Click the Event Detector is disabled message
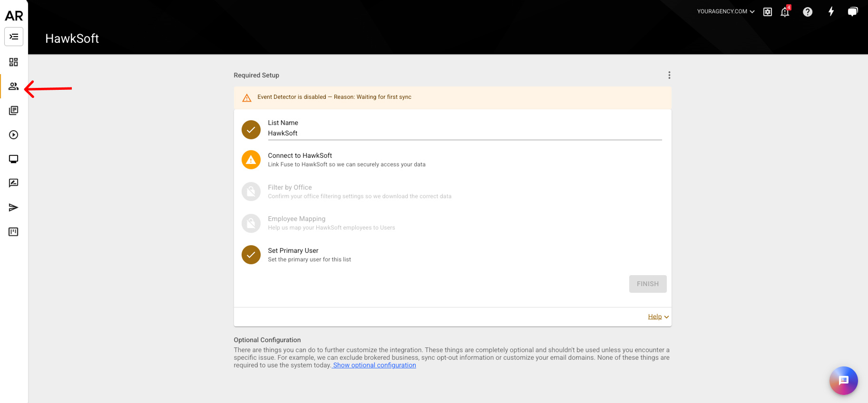This screenshot has width=868, height=403. [x=334, y=97]
